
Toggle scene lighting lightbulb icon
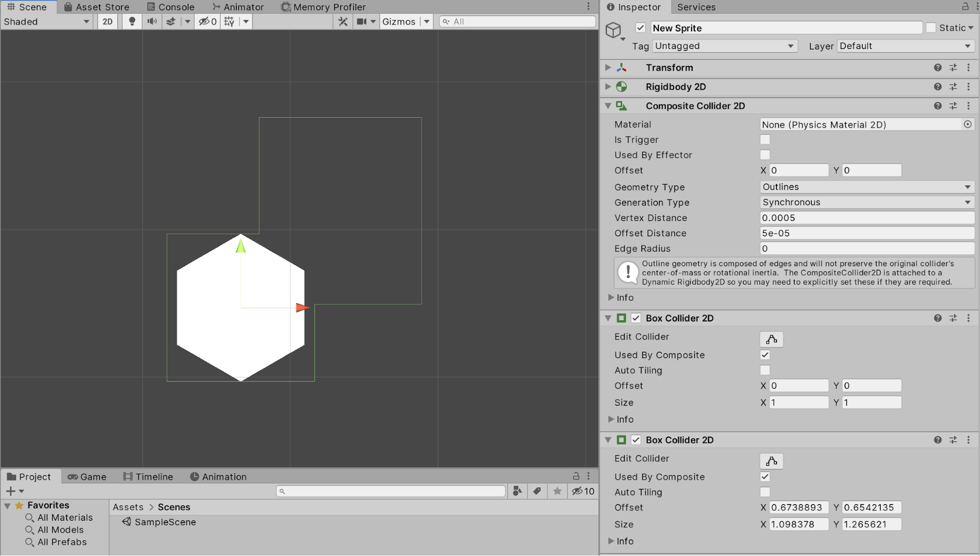pos(131,22)
